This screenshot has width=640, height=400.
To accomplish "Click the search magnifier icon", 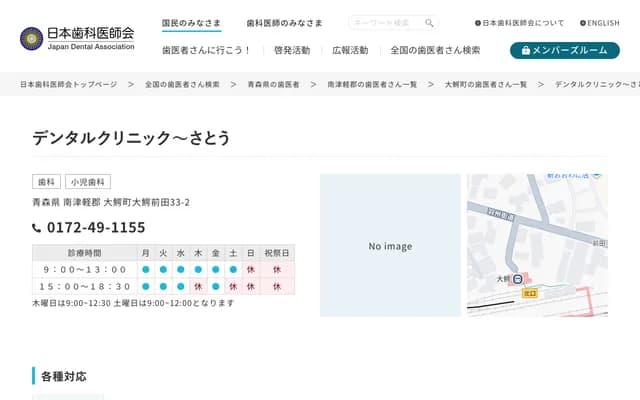I will pos(429,22).
